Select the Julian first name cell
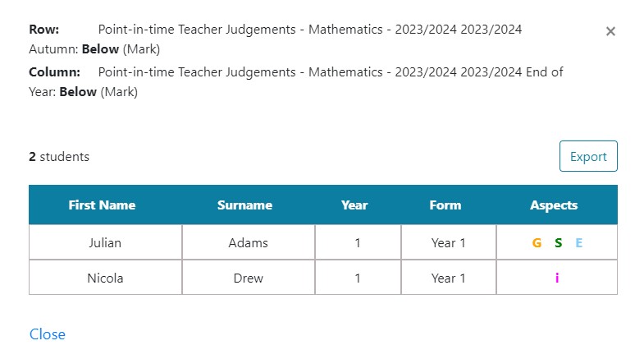 [105, 242]
